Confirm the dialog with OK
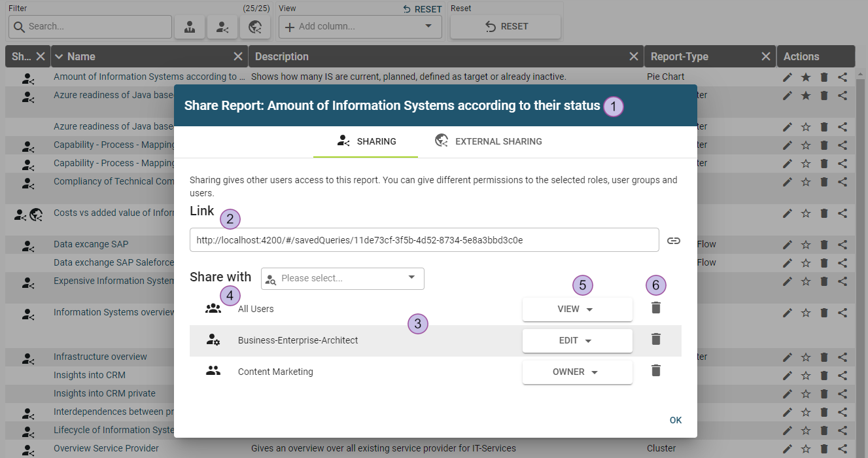Viewport: 868px width, 458px height. click(x=675, y=420)
